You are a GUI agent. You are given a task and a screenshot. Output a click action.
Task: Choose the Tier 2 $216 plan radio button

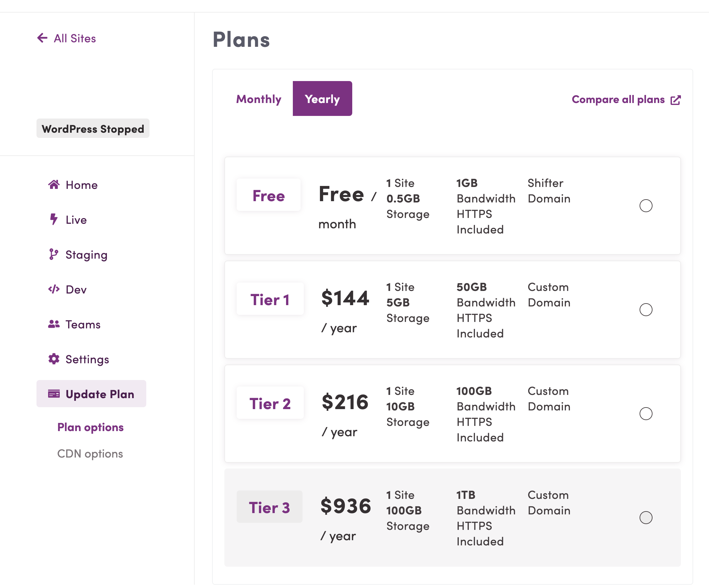coord(646,414)
